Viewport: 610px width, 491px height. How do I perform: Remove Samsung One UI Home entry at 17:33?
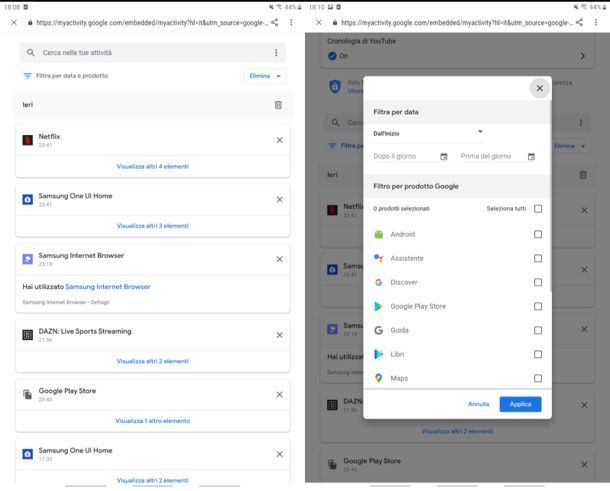280,454
